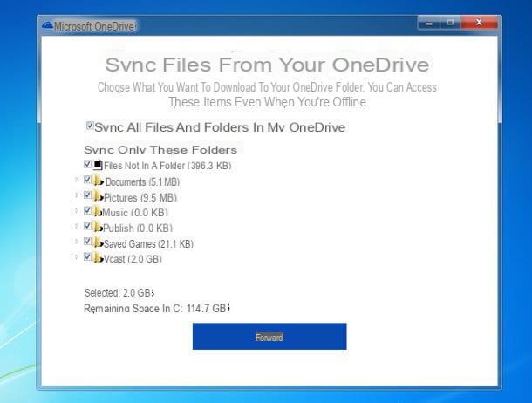Expand the Pictures folder tree arrow

pos(77,195)
